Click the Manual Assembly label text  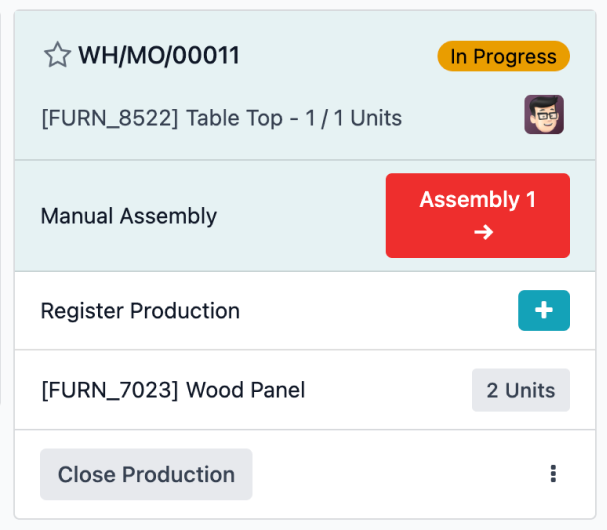tap(129, 216)
